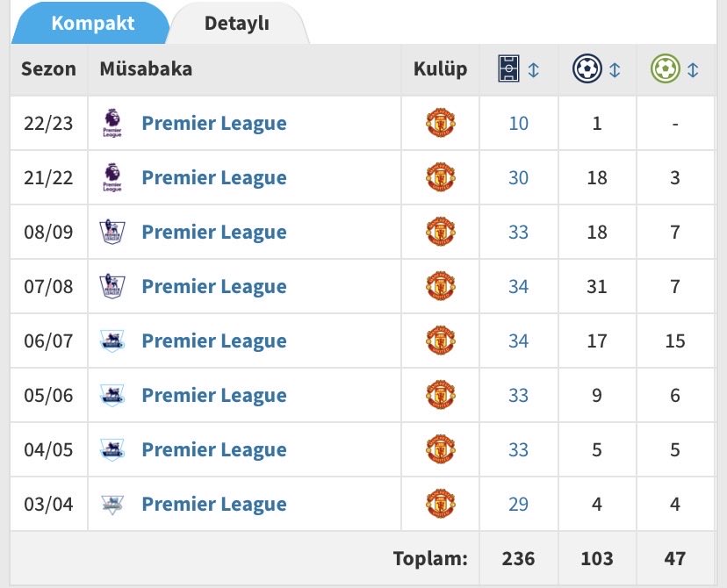Select the Kompakt tab

pos(93,23)
